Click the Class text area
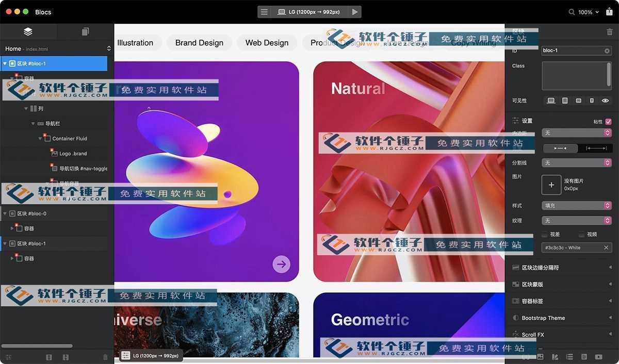619x364 pixels. 577,76
